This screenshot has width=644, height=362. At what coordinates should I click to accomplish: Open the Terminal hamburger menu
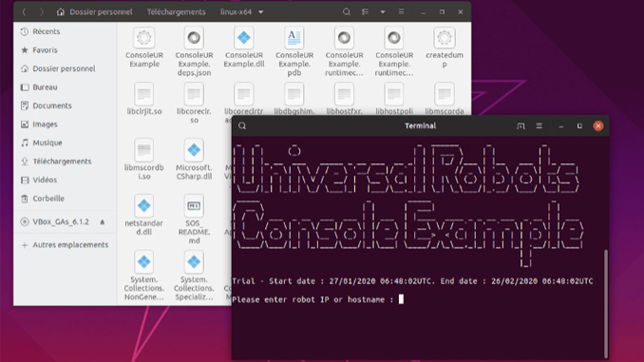(540, 125)
